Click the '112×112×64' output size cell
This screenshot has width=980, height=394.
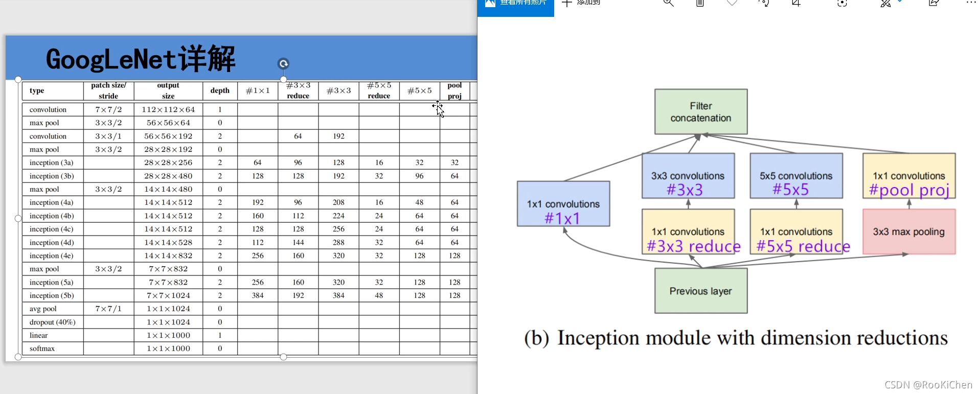[x=168, y=109]
